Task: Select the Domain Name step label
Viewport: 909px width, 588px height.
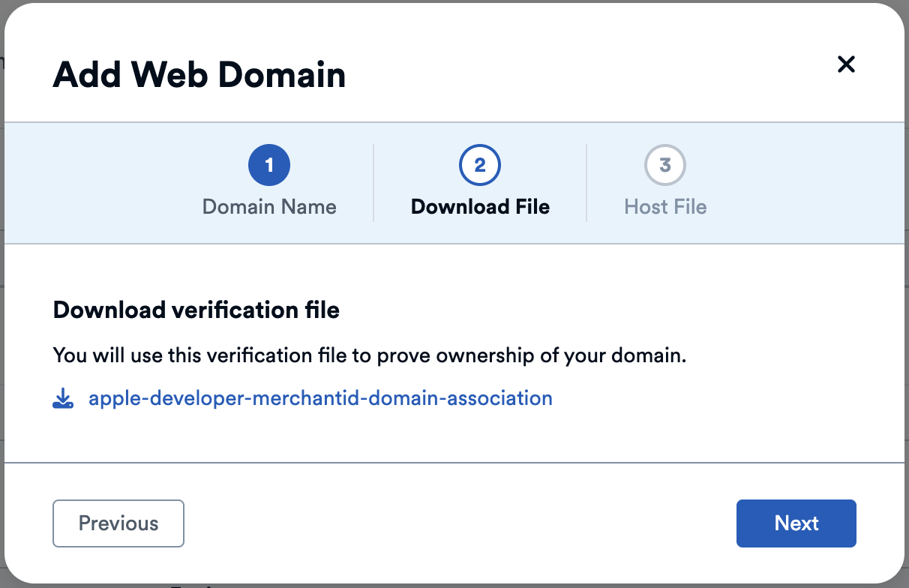Action: click(x=269, y=207)
